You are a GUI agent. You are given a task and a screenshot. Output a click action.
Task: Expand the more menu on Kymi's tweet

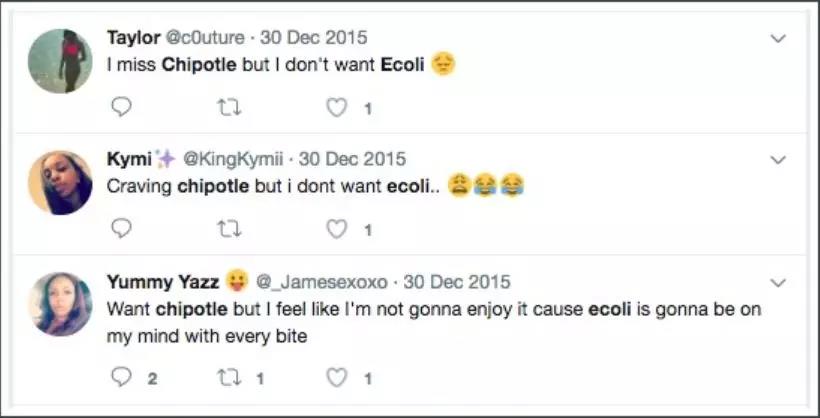[x=779, y=160]
